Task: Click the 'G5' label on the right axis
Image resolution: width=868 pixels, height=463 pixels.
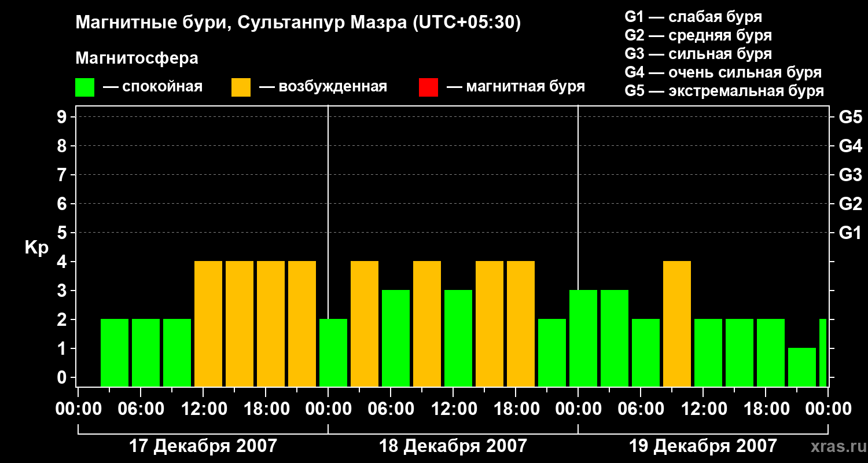Action: (851, 117)
